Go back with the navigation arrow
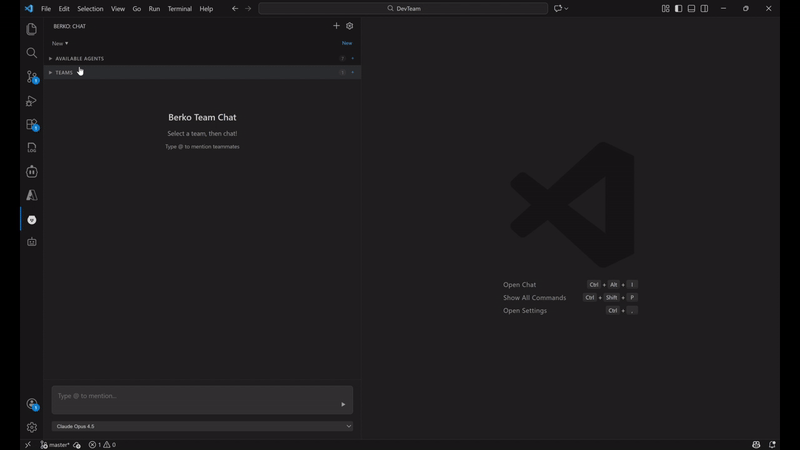This screenshot has height=450, width=800. coord(235,8)
